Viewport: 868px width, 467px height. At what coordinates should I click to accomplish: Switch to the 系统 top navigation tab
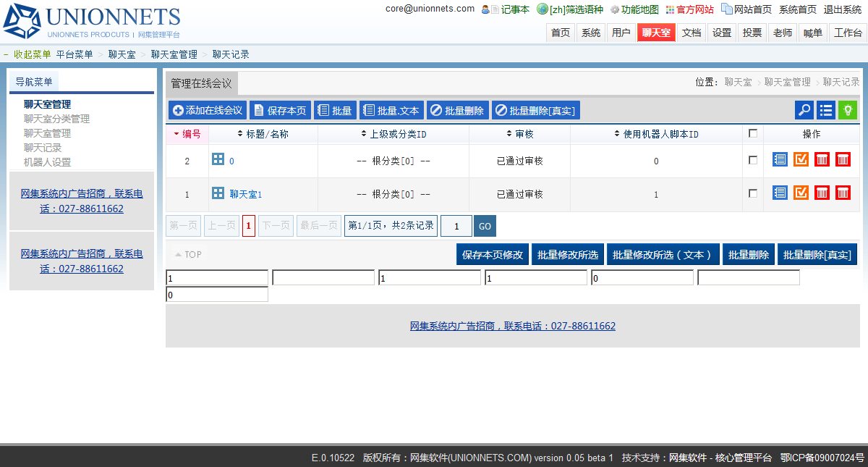click(x=591, y=33)
